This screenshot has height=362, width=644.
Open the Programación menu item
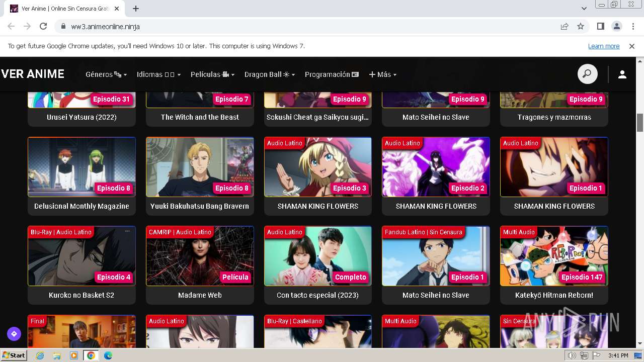click(332, 74)
